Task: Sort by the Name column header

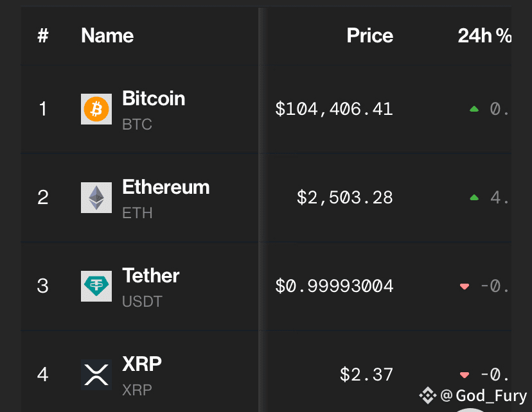Action: coord(107,36)
